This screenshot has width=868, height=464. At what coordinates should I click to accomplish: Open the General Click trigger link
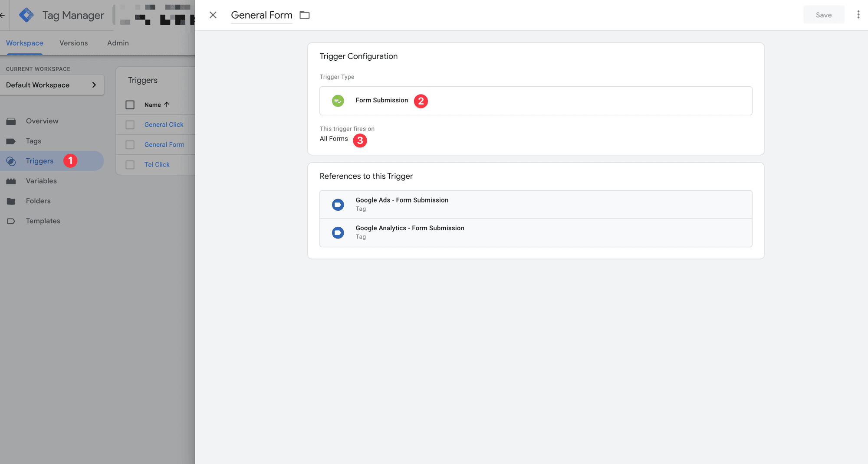click(164, 125)
